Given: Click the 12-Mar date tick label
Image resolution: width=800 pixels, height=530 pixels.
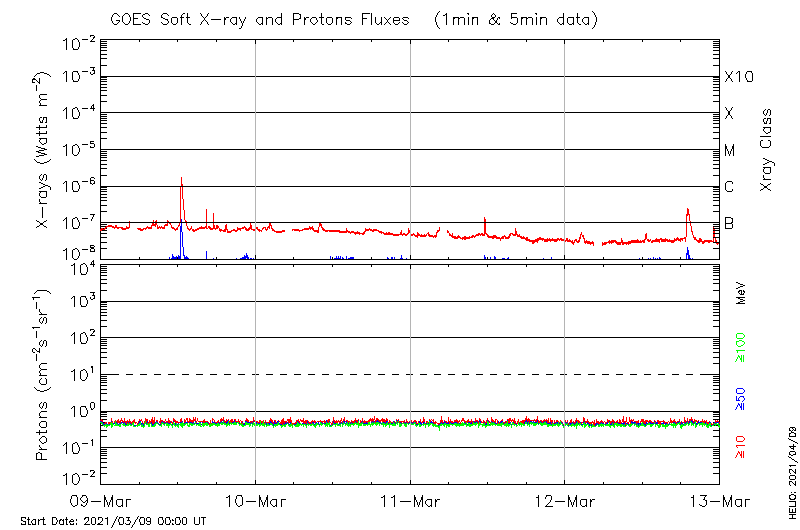Looking at the screenshot, I should click(565, 500).
